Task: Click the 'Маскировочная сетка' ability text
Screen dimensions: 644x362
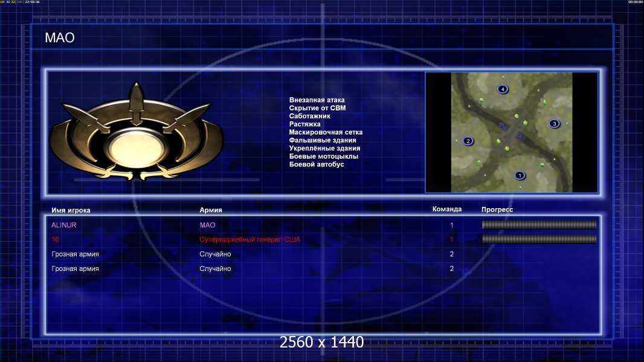Action: [x=326, y=132]
